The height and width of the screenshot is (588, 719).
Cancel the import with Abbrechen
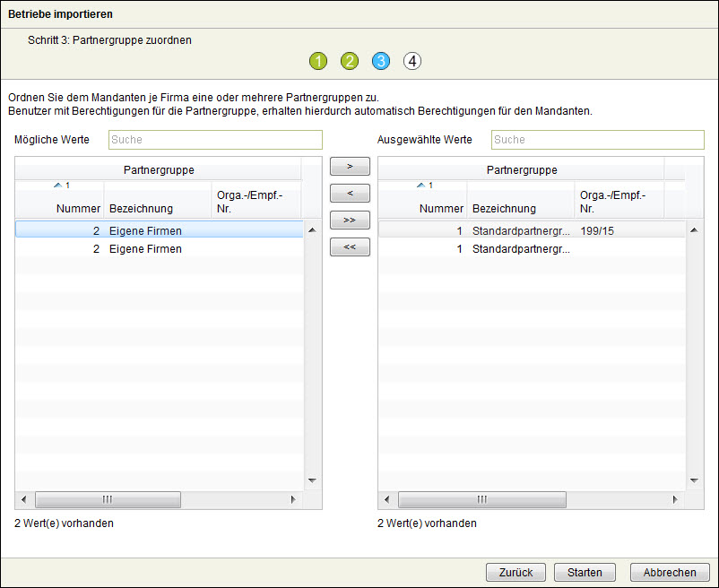pos(669,572)
